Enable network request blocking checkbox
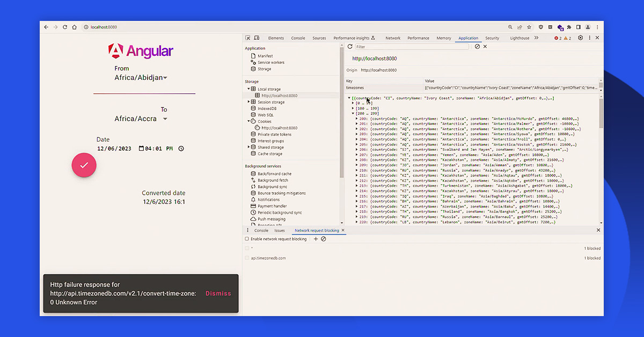The width and height of the screenshot is (644, 337). (247, 239)
